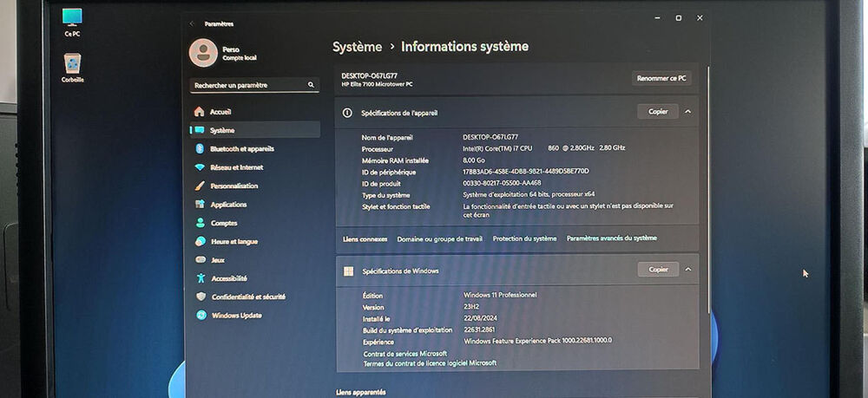Screen dimensions: 868x398
Task: Click the Jeux controller icon
Action: [201, 260]
